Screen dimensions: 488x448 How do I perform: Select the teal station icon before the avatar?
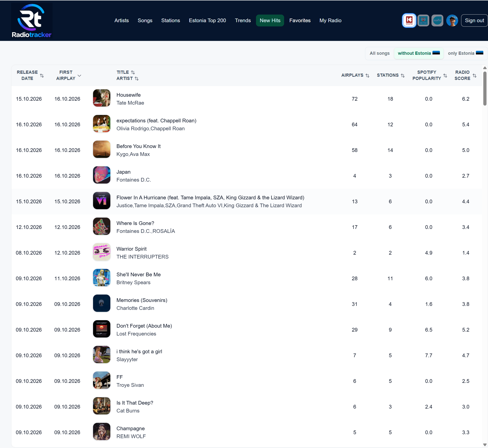(x=437, y=20)
